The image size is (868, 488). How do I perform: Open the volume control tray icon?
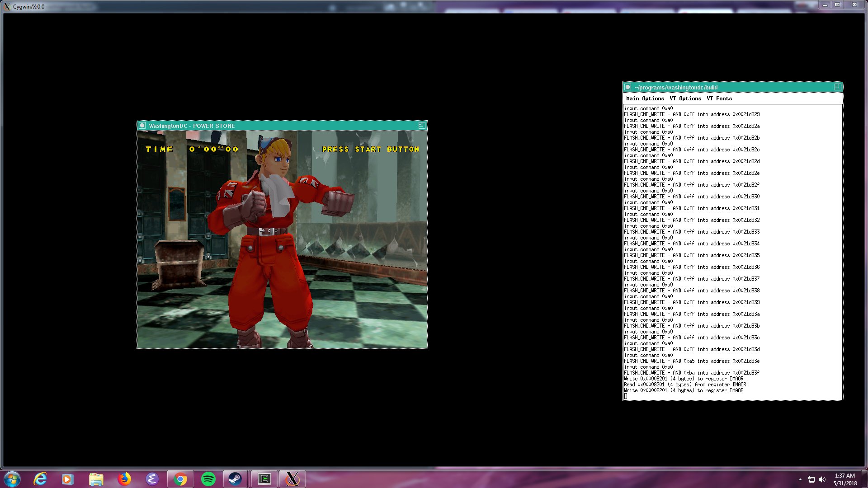click(x=822, y=479)
